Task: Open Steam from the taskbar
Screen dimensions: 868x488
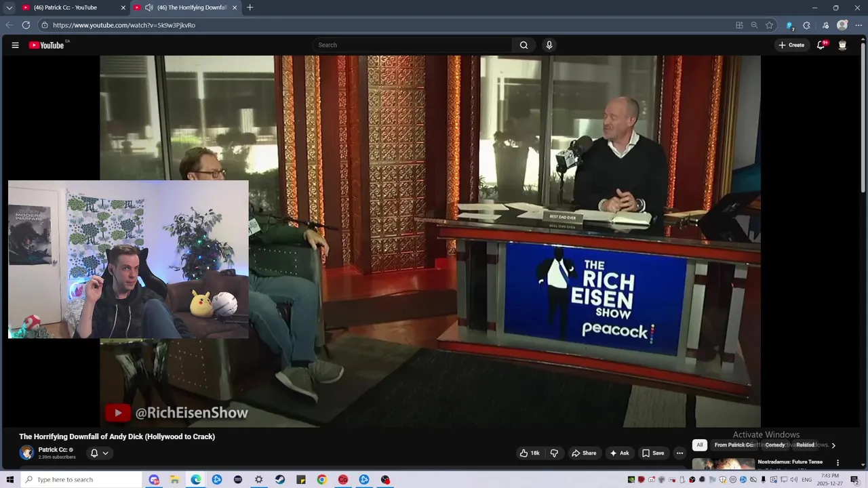Action: click(279, 480)
